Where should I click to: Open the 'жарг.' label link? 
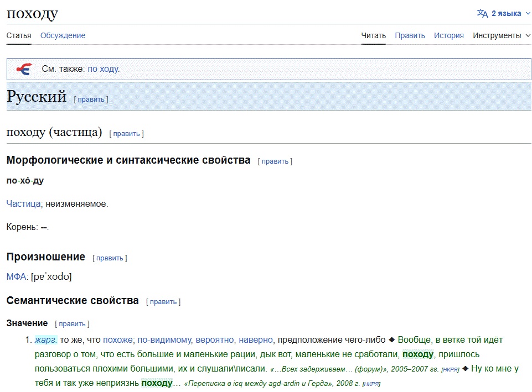pyautogui.click(x=46, y=340)
